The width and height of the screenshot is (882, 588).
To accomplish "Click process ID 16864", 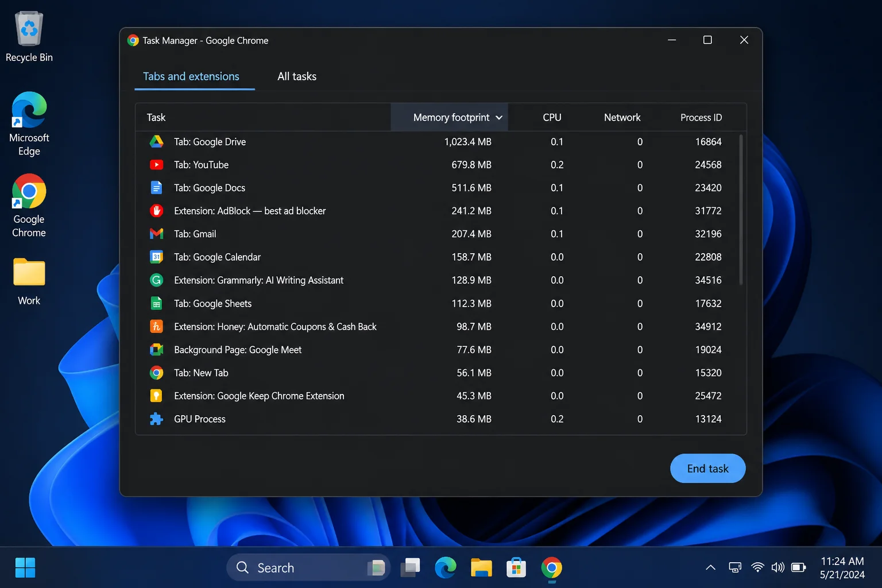I will [708, 142].
